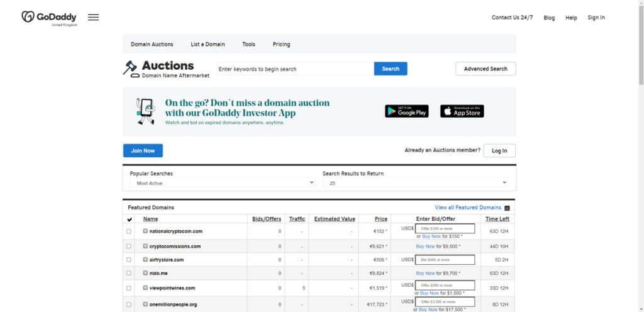Open the Blog link
This screenshot has height=312, width=644.
549,18
